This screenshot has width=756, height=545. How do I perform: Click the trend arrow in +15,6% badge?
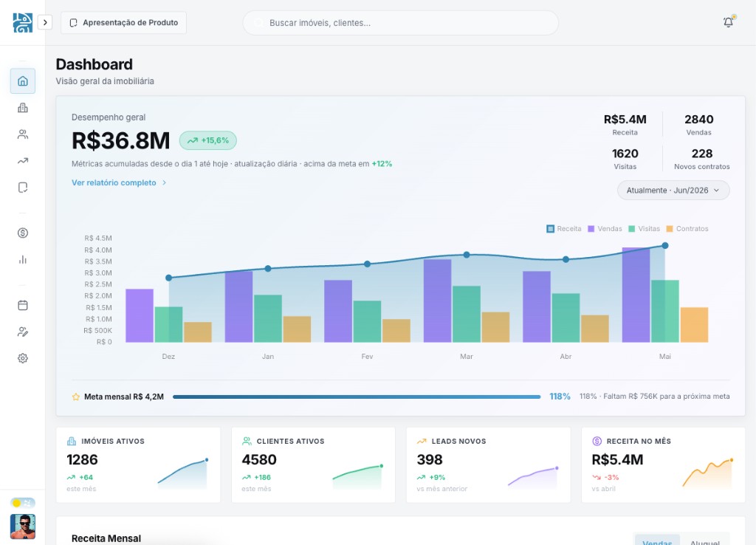tap(193, 140)
